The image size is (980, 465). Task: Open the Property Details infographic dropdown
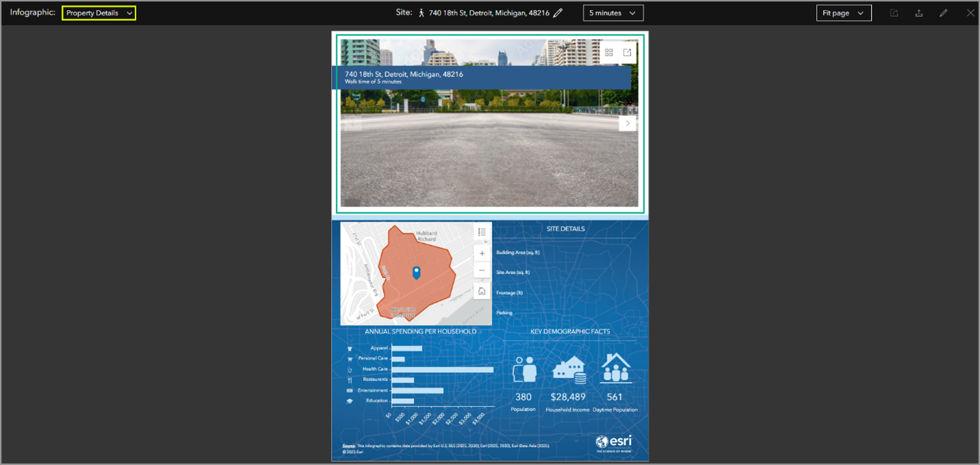[98, 12]
